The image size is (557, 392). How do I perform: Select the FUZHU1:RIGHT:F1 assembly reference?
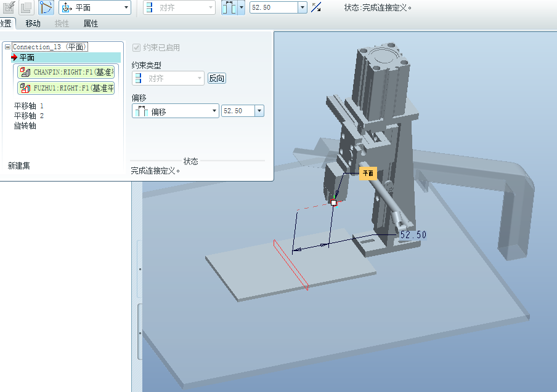point(67,88)
